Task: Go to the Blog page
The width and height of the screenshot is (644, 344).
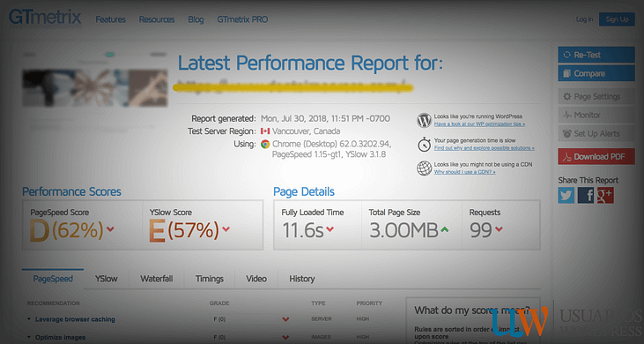Action: [x=196, y=19]
